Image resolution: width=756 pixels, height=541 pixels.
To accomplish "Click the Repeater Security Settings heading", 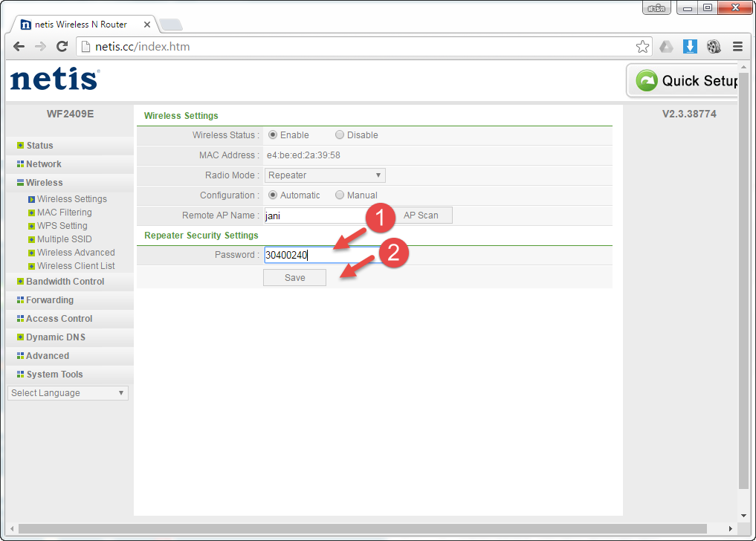I will point(201,236).
